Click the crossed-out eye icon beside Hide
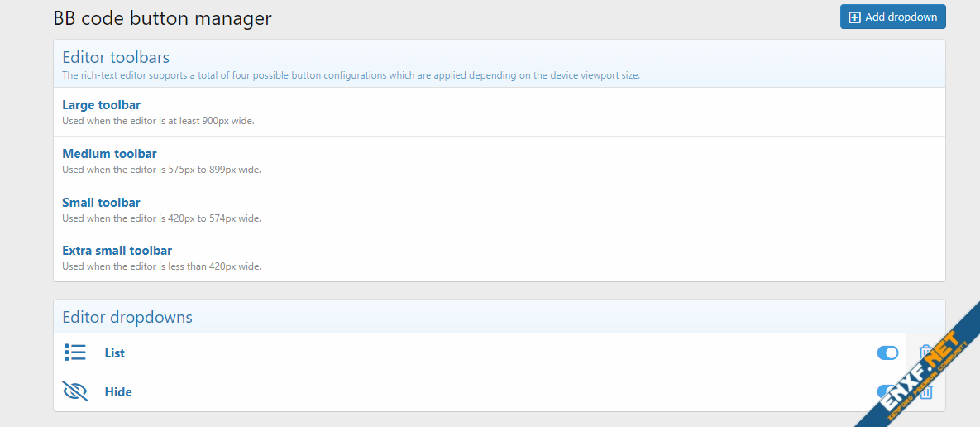 [75, 391]
